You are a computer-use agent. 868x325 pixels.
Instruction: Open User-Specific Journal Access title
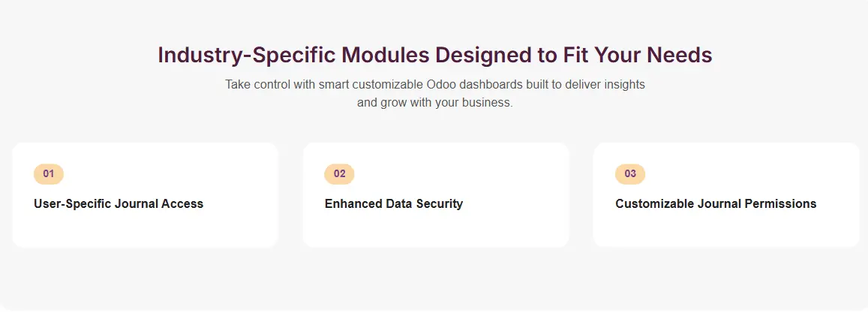[119, 203]
